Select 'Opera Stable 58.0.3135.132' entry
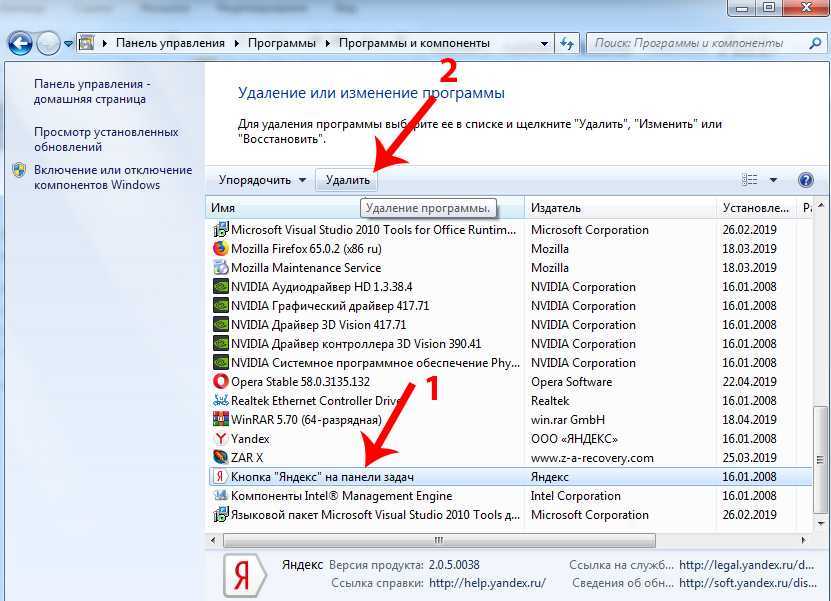831x601 pixels. click(x=300, y=382)
